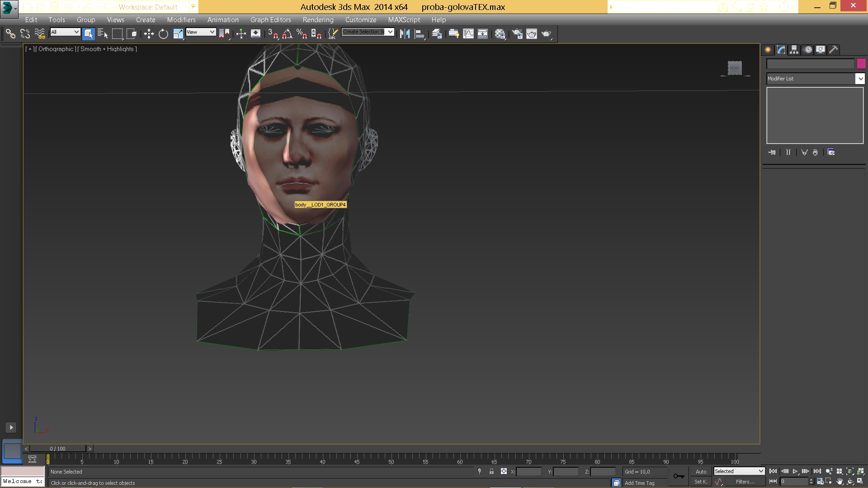
Task: Open the Rendering menu
Action: tap(318, 20)
